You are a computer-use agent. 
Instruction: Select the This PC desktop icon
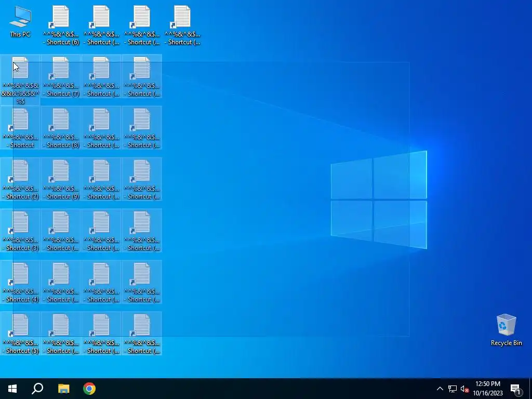[20, 21]
